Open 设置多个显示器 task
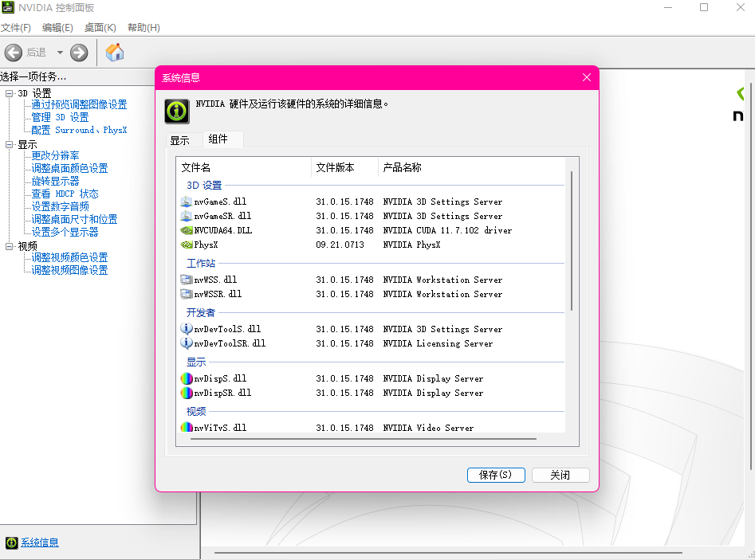The width and height of the screenshot is (755, 560). coord(65,232)
